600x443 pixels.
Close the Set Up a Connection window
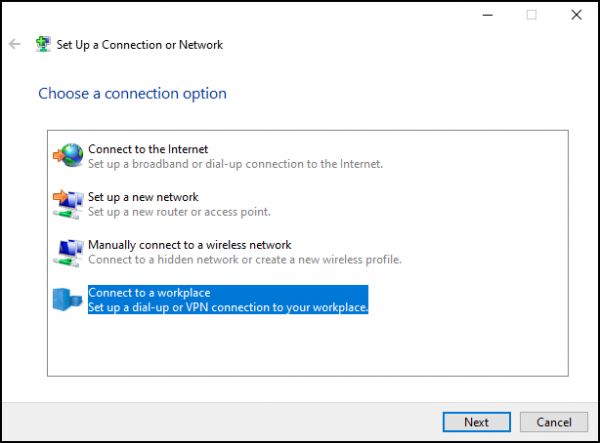[575, 15]
